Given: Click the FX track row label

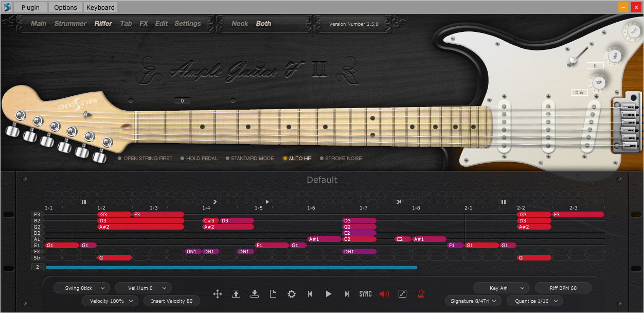Looking at the screenshot, I should point(37,252).
